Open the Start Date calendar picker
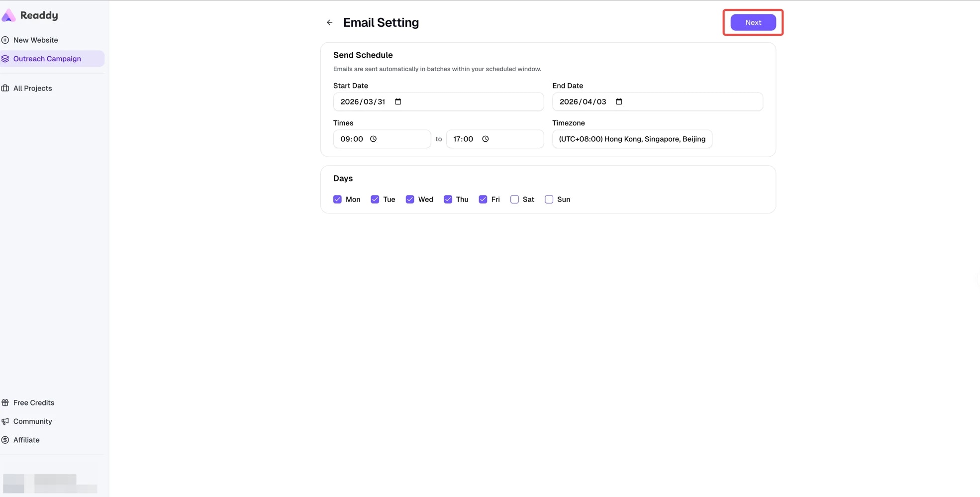The image size is (980, 497). [x=398, y=101]
